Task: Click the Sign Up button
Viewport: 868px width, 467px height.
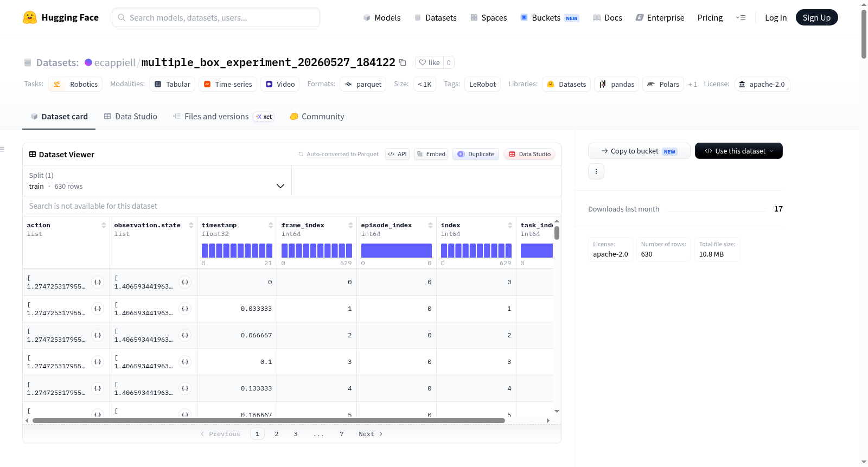Action: [x=816, y=17]
